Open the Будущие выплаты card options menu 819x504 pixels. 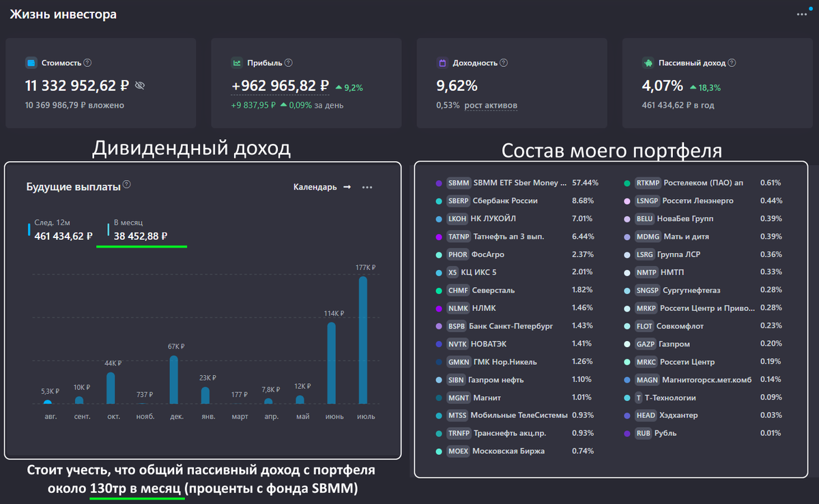[367, 187]
